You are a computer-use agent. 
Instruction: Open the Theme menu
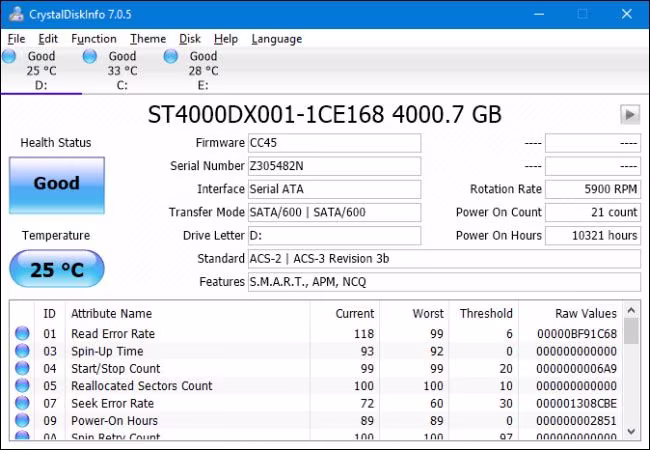point(148,39)
